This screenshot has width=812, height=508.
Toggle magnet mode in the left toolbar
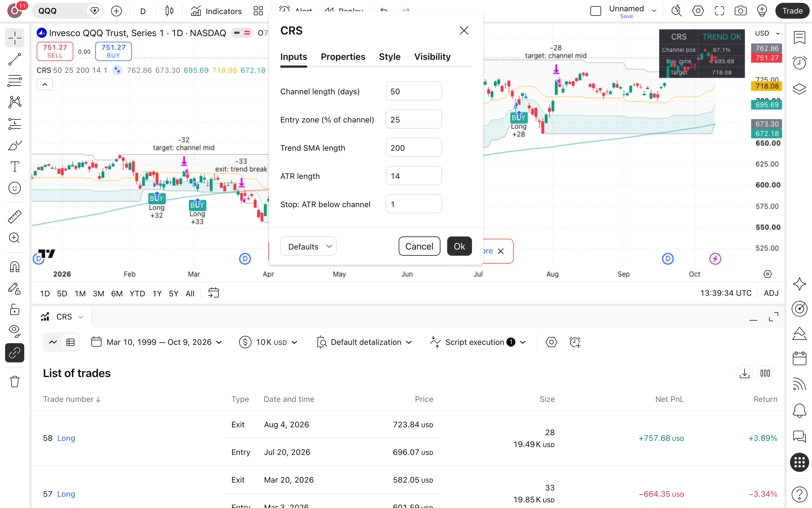14,267
